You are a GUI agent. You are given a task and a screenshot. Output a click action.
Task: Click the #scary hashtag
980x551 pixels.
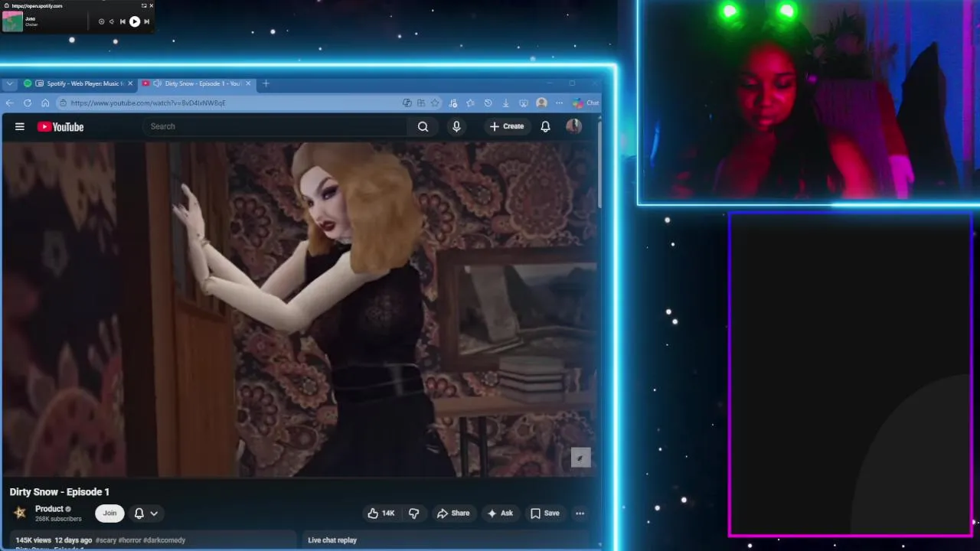[x=106, y=540]
